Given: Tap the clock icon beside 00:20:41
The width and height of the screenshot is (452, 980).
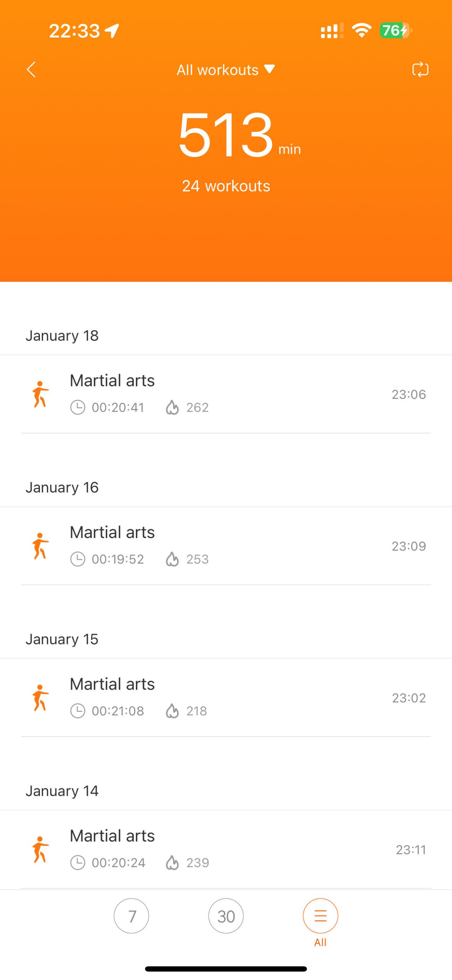Looking at the screenshot, I should click(x=78, y=407).
